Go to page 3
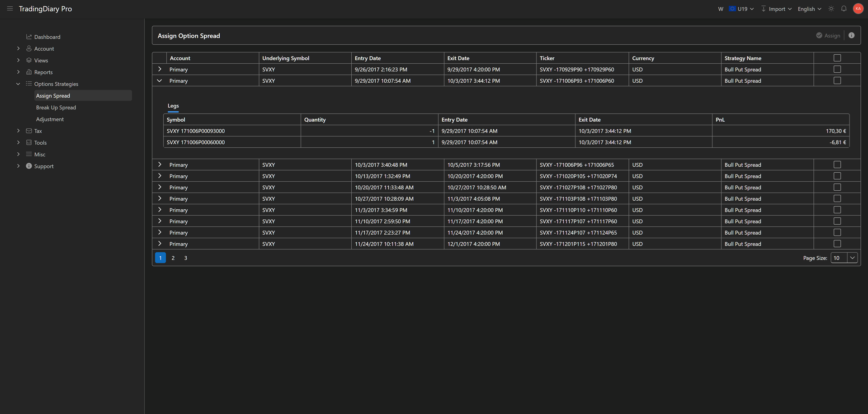Screen dimensions: 868x414 tap(185, 258)
